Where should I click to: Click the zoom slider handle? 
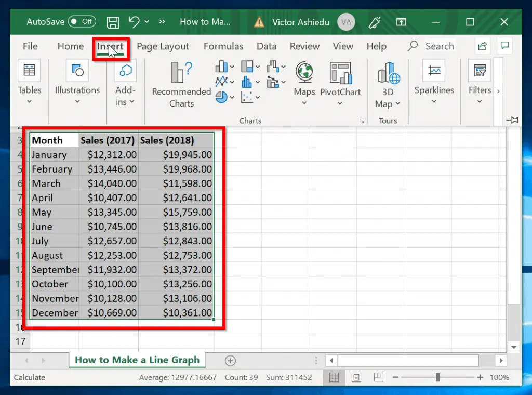tap(438, 377)
